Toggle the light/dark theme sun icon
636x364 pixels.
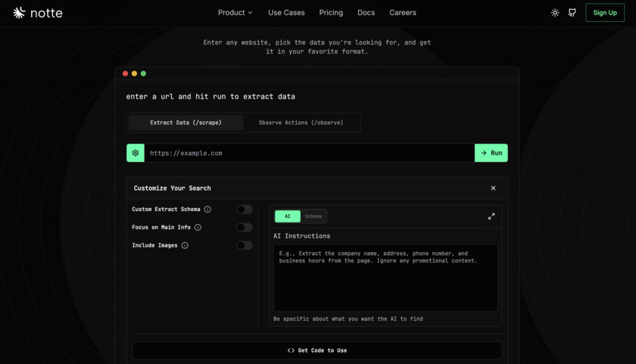point(555,13)
